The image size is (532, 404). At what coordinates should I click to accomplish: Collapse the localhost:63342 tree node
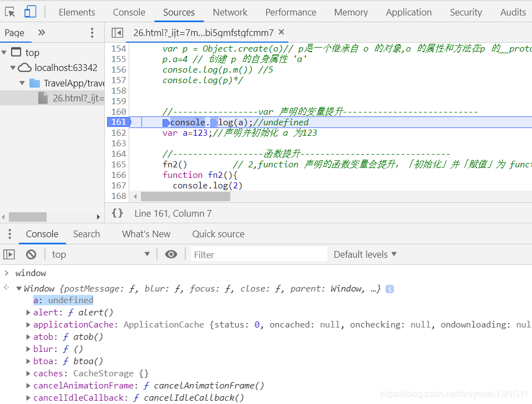point(13,68)
